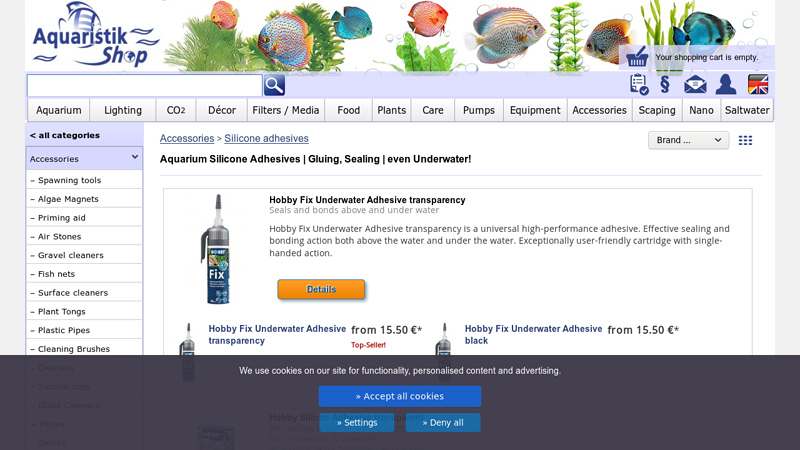The height and width of the screenshot is (450, 800).
Task: Select Plant Tongs category
Action: tap(84, 312)
